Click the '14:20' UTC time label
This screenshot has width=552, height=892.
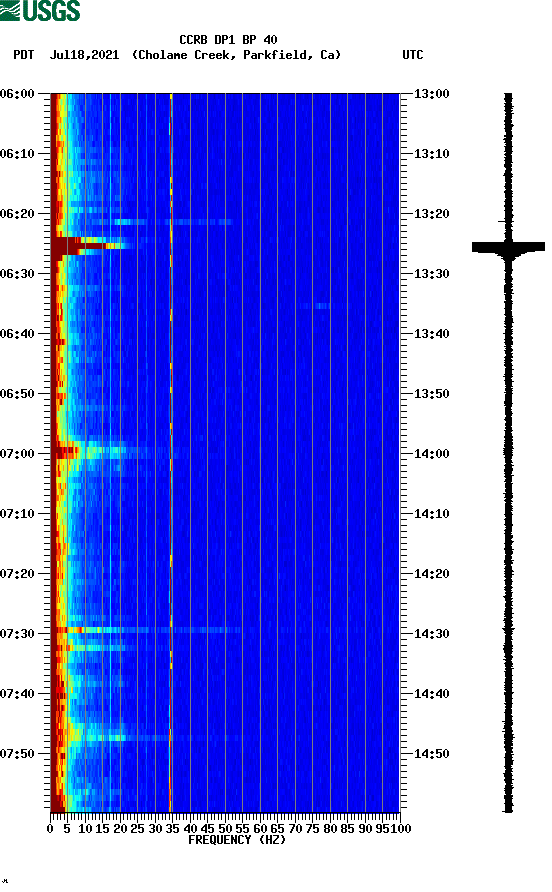click(x=432, y=574)
